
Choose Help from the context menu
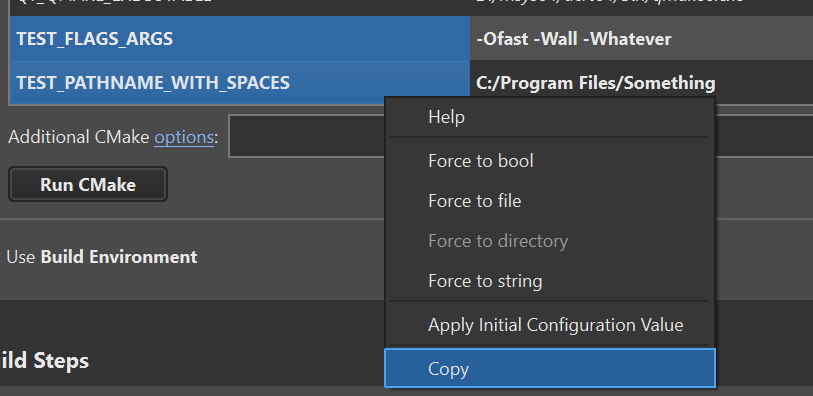click(549, 117)
